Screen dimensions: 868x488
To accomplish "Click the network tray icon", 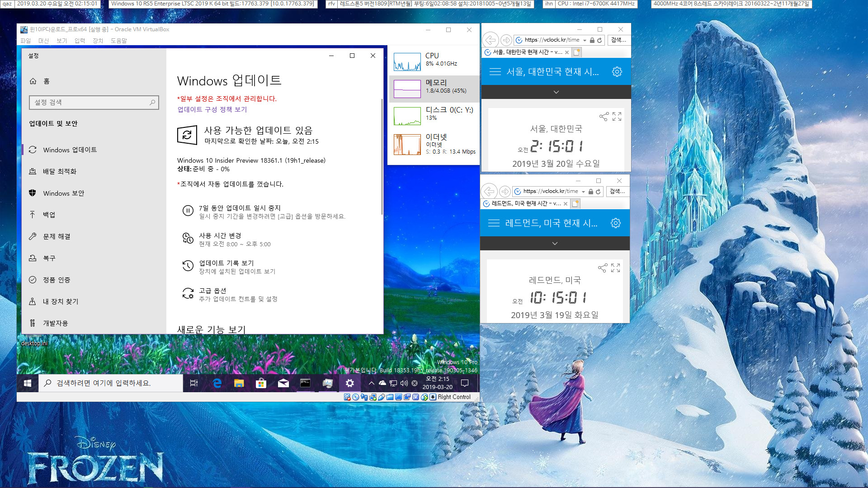I will tap(393, 383).
